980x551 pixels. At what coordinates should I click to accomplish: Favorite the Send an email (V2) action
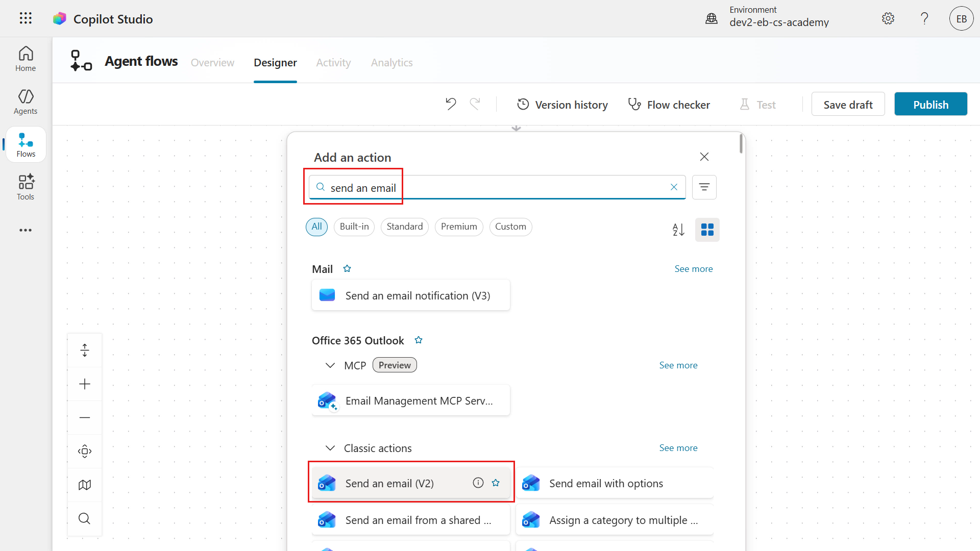(x=496, y=483)
